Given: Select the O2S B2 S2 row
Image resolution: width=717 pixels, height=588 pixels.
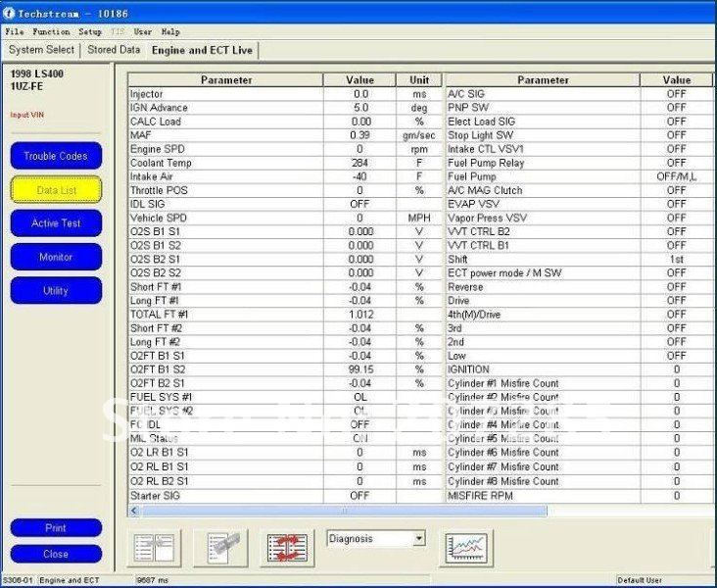Looking at the screenshot, I should (x=285, y=272).
